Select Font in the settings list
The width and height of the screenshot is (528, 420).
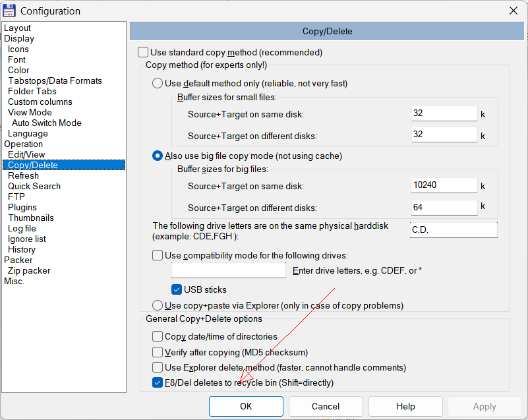tap(16, 59)
